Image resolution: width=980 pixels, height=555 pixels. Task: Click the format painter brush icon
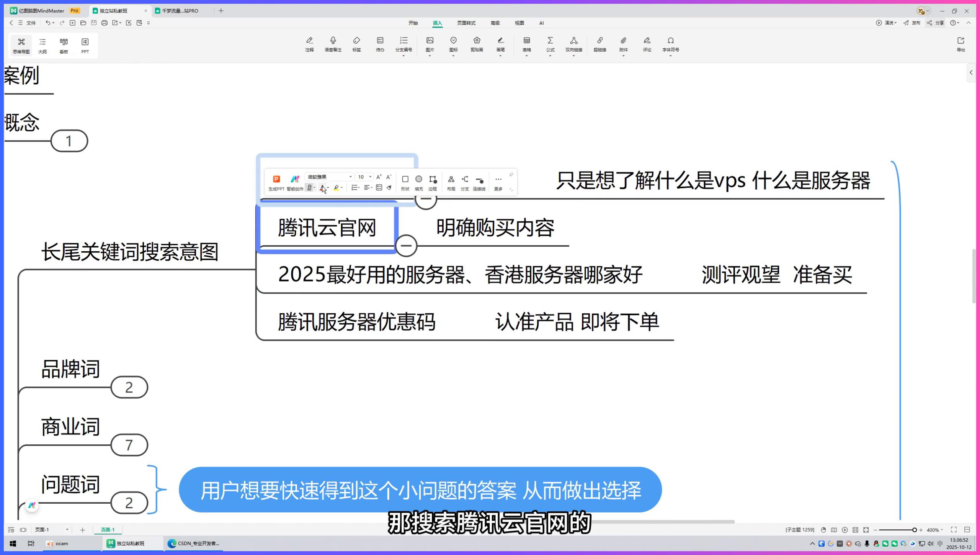point(389,188)
